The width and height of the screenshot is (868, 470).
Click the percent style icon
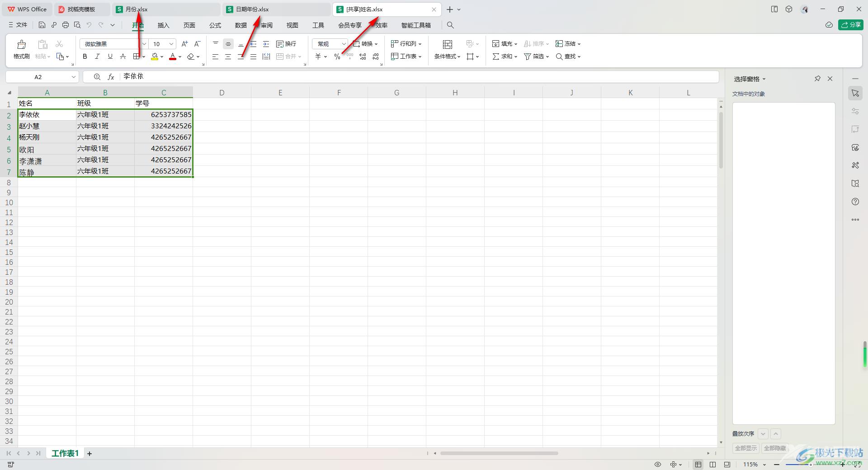(337, 56)
